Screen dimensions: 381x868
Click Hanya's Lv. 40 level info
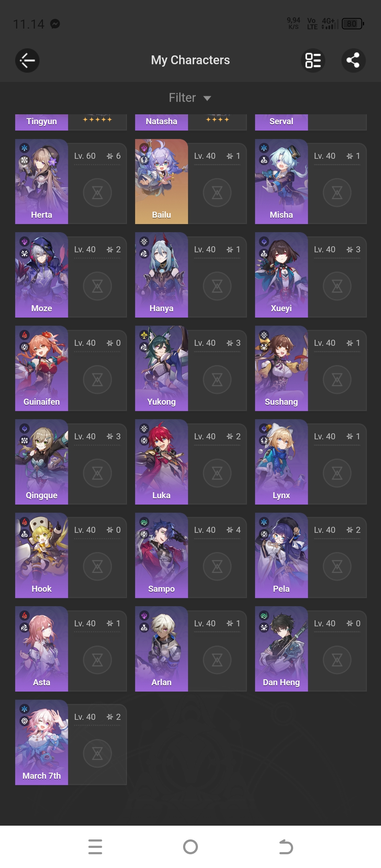click(x=205, y=249)
